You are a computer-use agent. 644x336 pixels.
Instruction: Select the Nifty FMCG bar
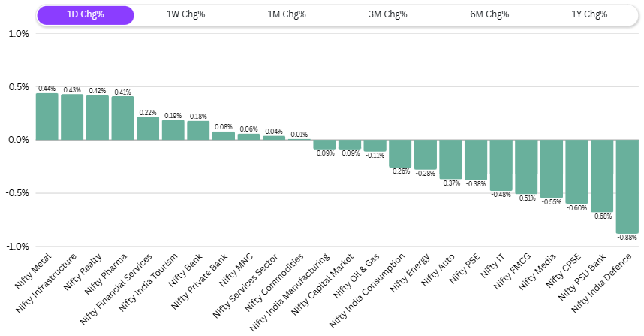coord(526,167)
